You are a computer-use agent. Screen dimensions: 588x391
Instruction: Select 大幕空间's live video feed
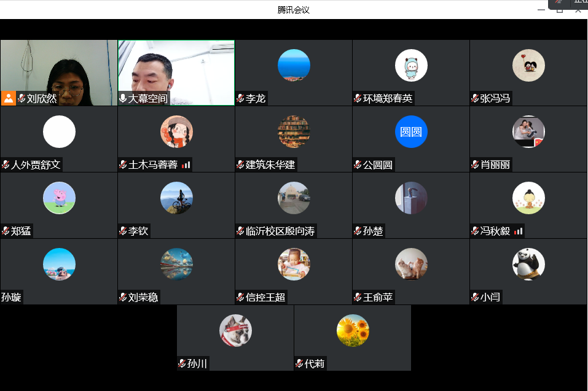pos(176,68)
